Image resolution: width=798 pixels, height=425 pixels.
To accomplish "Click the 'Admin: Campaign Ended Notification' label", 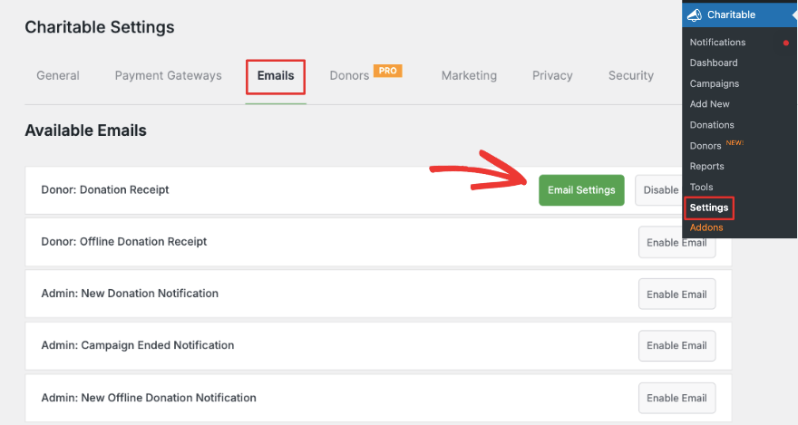I will pos(137,346).
